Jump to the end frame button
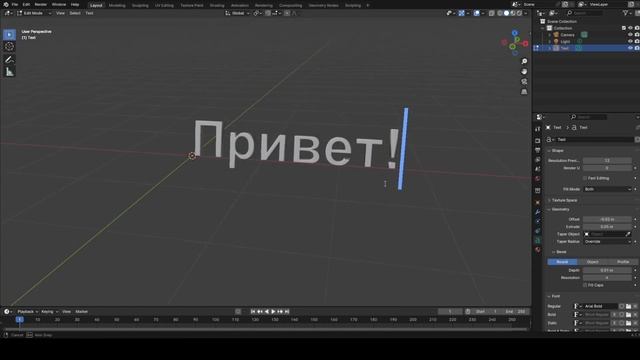Image resolution: width=640 pixels, height=360 pixels. point(287,311)
